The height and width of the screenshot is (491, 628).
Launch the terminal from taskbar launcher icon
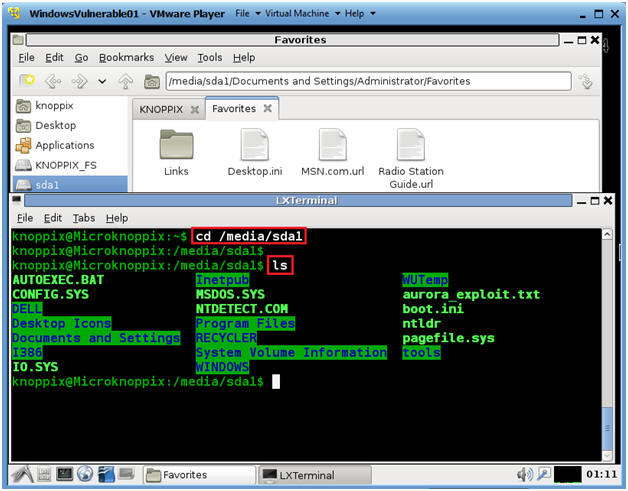click(x=64, y=475)
